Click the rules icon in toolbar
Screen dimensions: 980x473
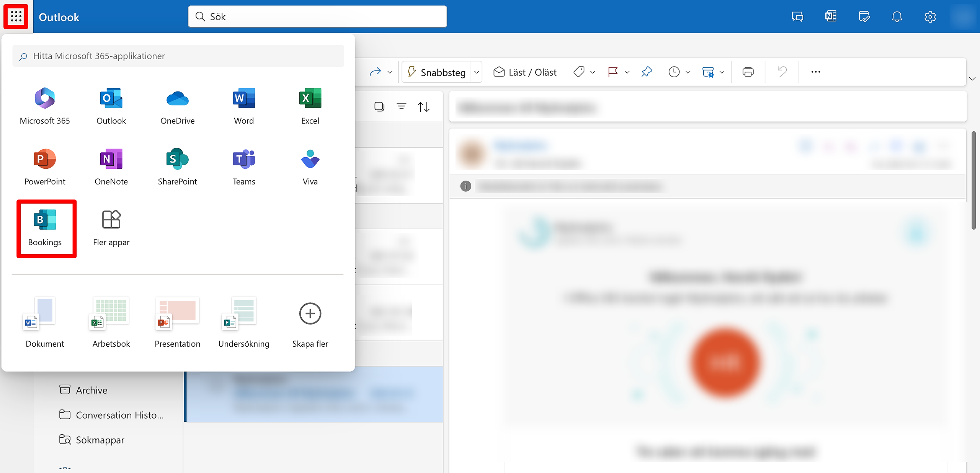point(708,72)
